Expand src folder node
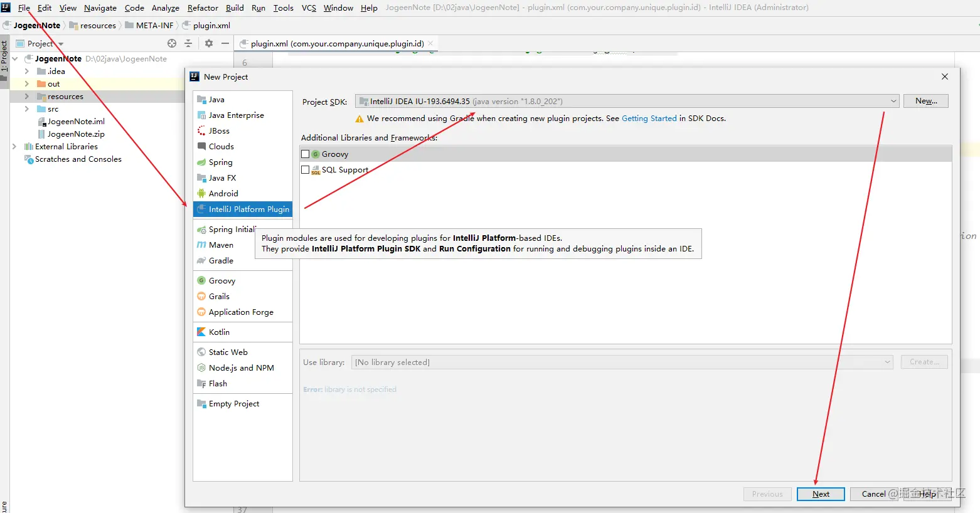Viewport: 980px width, 513px height. 26,109
